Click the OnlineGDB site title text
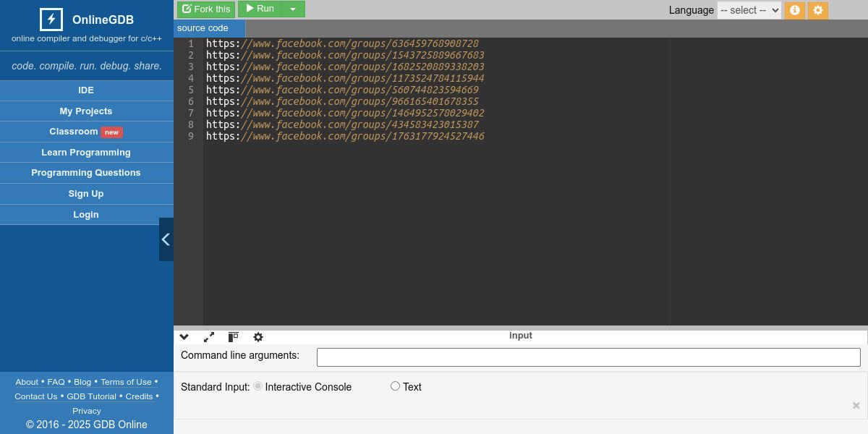Screen dimensions: 868x434 [x=103, y=20]
